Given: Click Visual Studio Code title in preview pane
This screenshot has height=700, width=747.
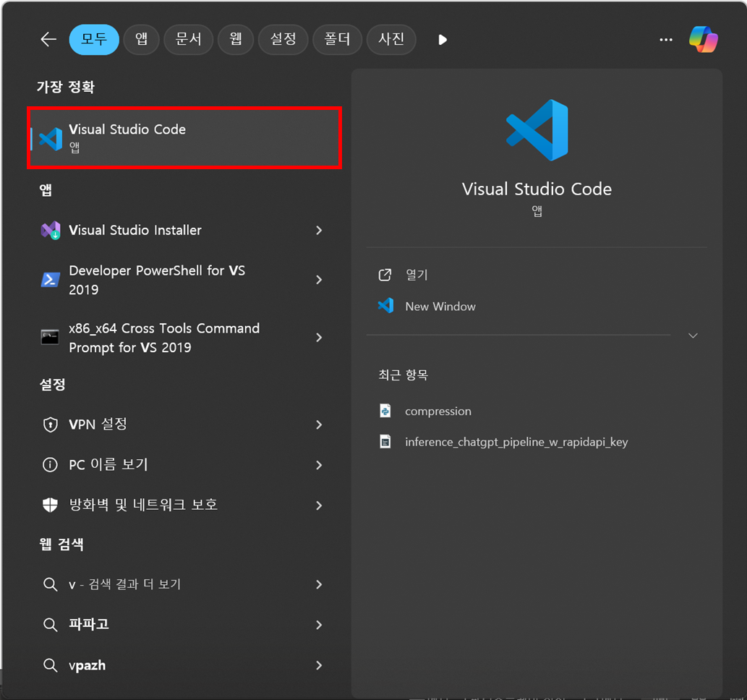Looking at the screenshot, I should [537, 189].
